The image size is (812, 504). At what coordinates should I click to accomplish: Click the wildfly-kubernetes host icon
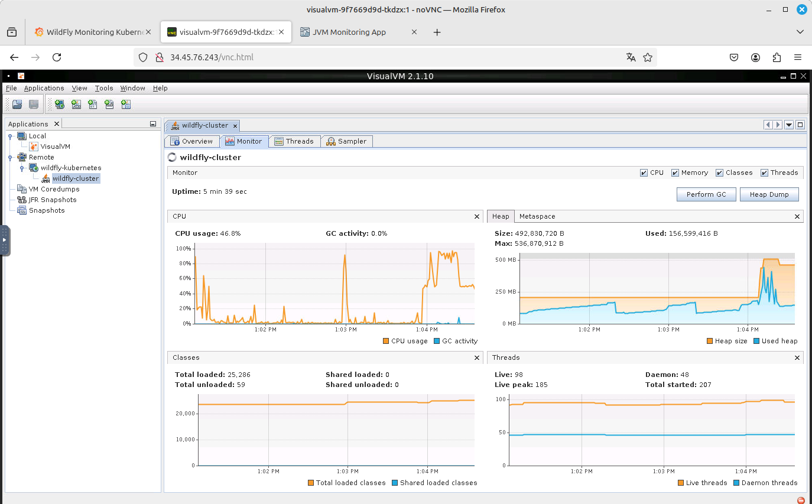point(34,168)
